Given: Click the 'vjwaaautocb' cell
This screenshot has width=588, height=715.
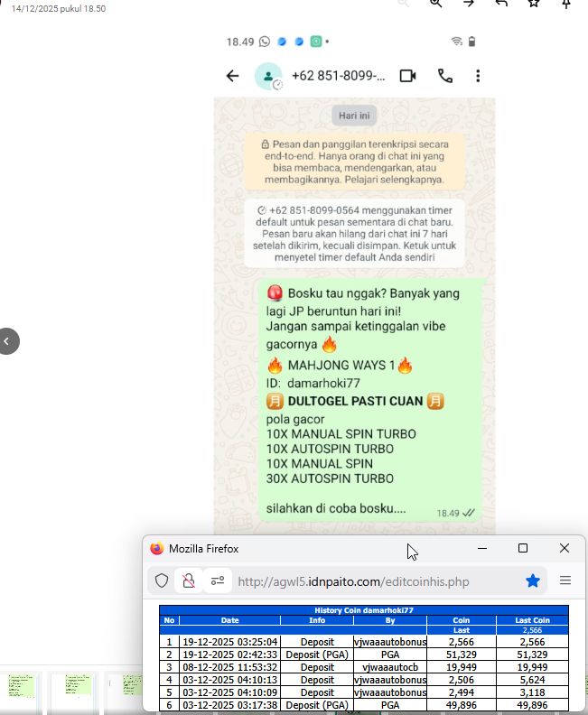Looking at the screenshot, I should 390,667.
